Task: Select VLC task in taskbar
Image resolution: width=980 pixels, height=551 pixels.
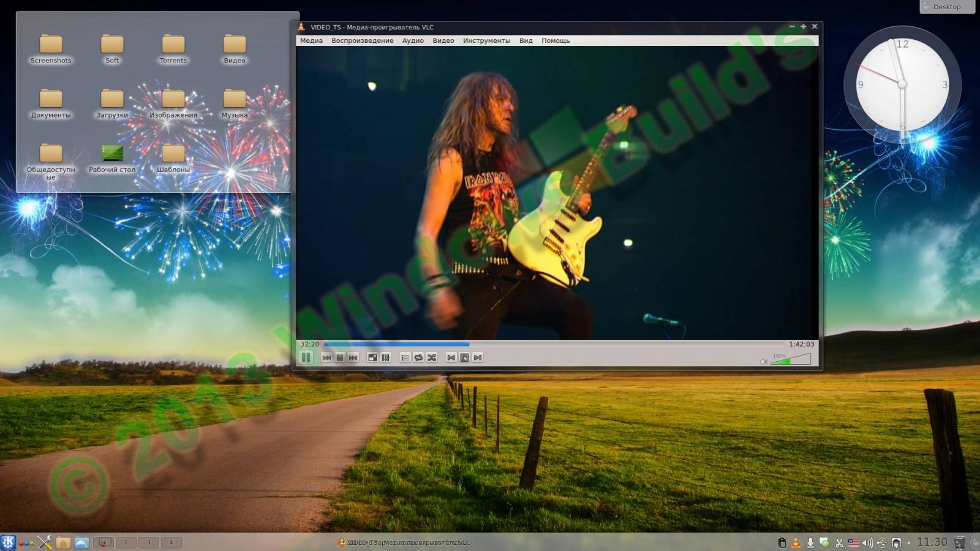Action: click(x=404, y=542)
